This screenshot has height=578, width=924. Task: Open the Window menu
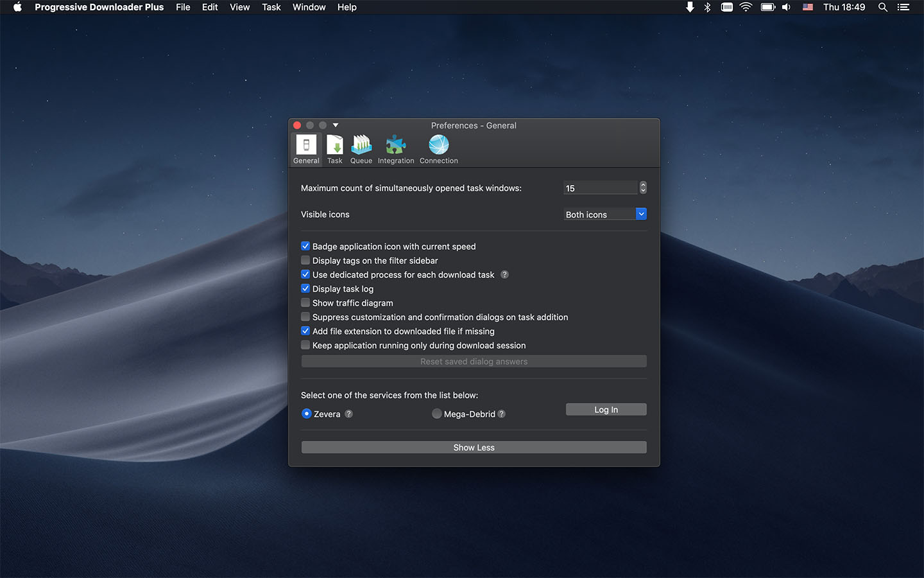(309, 7)
